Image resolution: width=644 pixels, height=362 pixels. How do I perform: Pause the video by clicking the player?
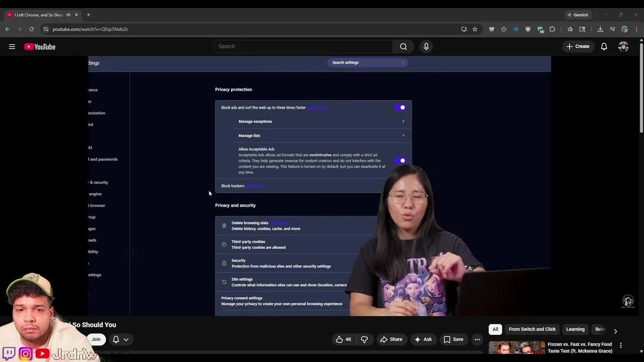point(319,186)
